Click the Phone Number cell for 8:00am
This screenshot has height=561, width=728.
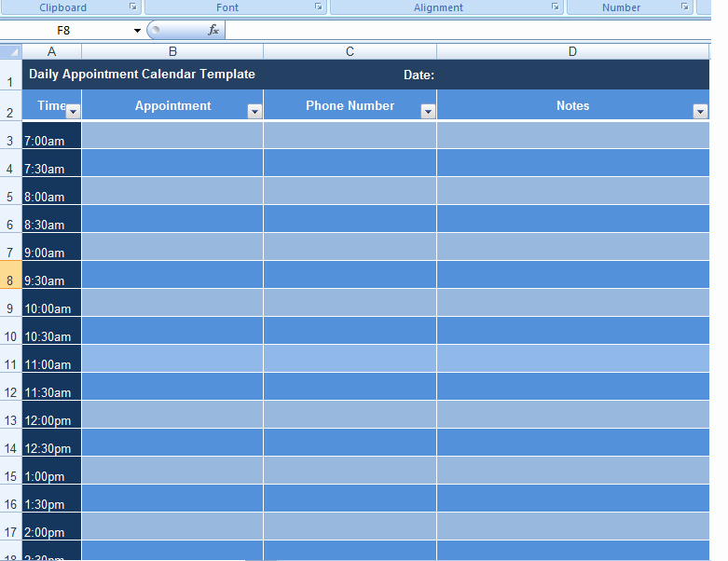click(350, 191)
